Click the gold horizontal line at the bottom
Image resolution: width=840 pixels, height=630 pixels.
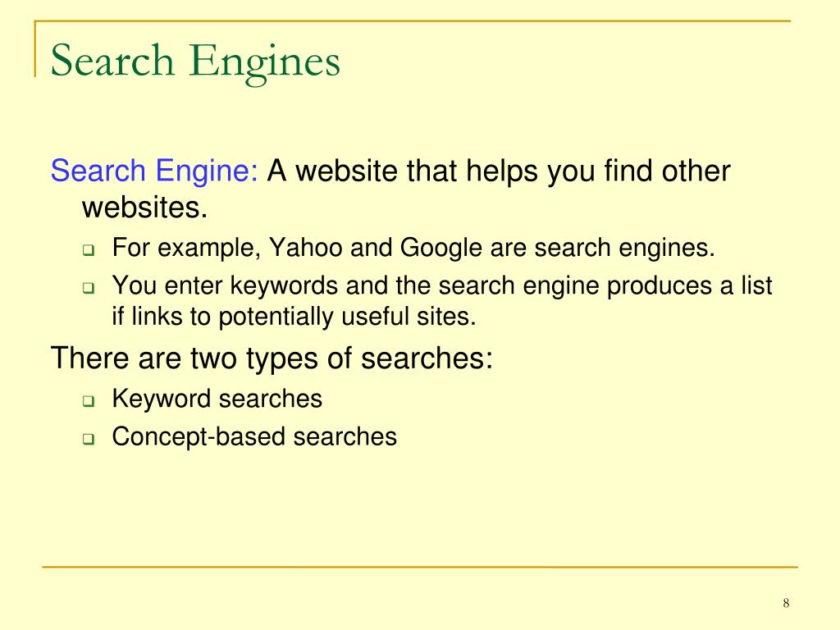click(420, 566)
